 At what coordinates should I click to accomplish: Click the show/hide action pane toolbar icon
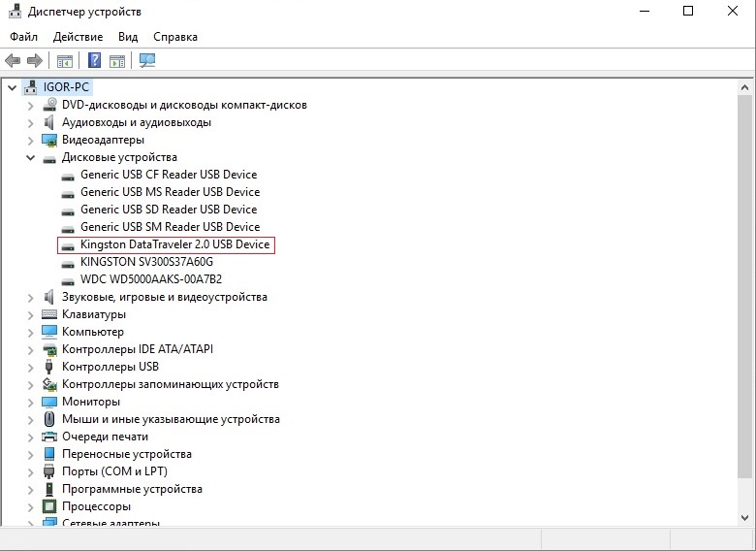click(117, 61)
